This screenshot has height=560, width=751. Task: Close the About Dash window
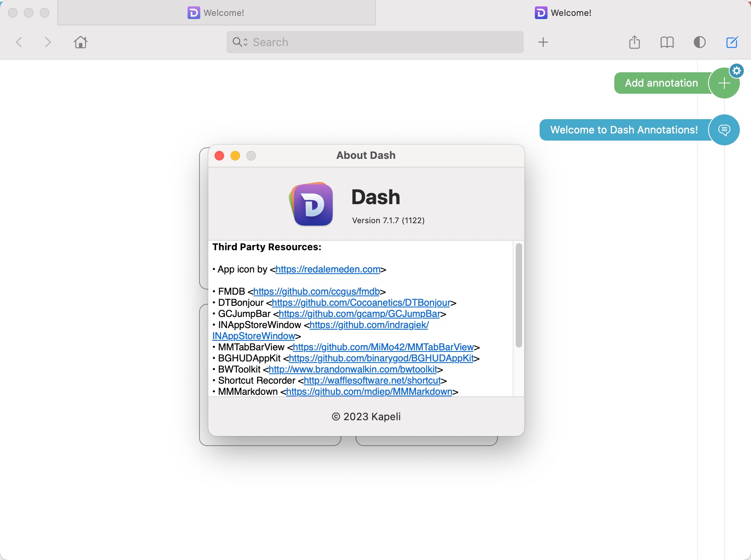(x=219, y=156)
